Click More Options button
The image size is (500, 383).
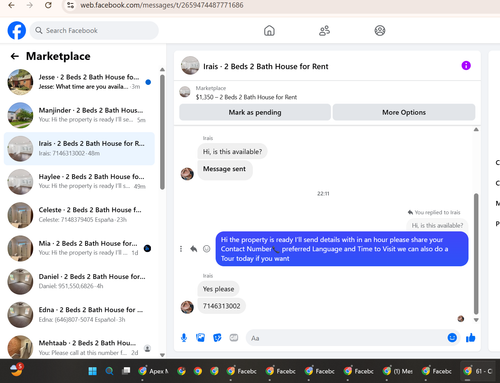[404, 112]
